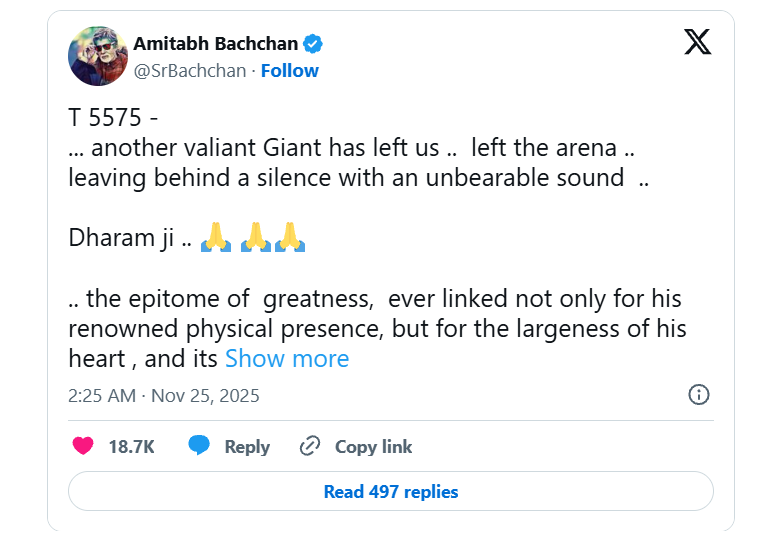Like the tweet with the heart icon
This screenshot has height=540, width=767.
(x=83, y=446)
